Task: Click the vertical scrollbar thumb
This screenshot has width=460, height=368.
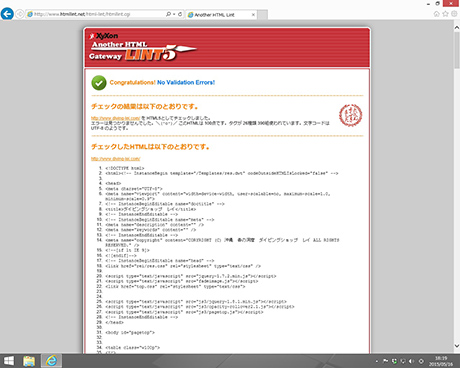Action: [x=457, y=50]
